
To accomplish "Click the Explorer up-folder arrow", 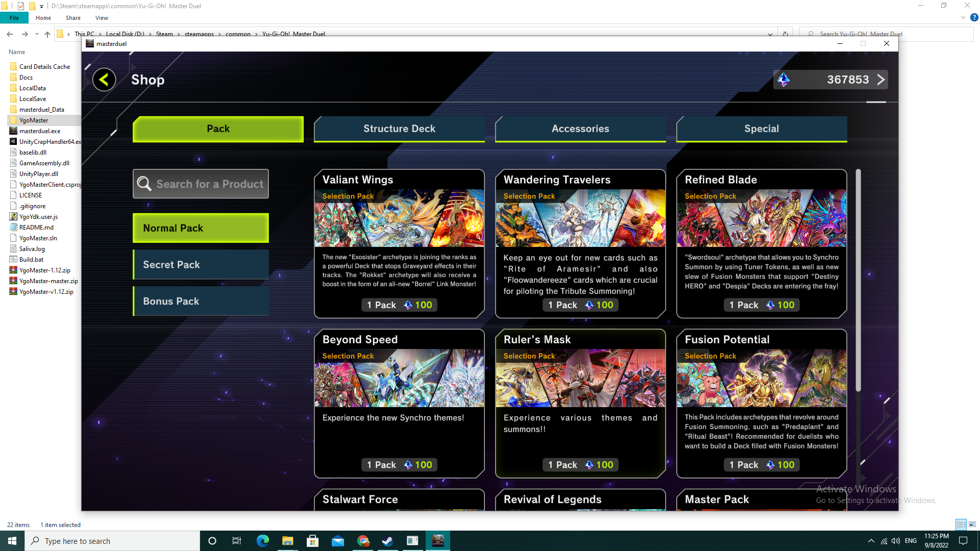I will coord(47,34).
